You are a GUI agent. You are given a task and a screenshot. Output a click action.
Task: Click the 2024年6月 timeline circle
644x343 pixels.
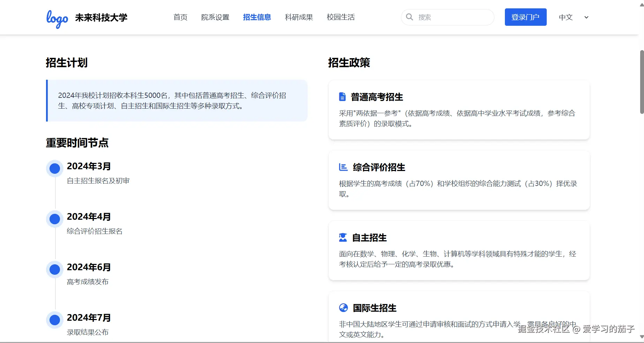pyautogui.click(x=54, y=269)
